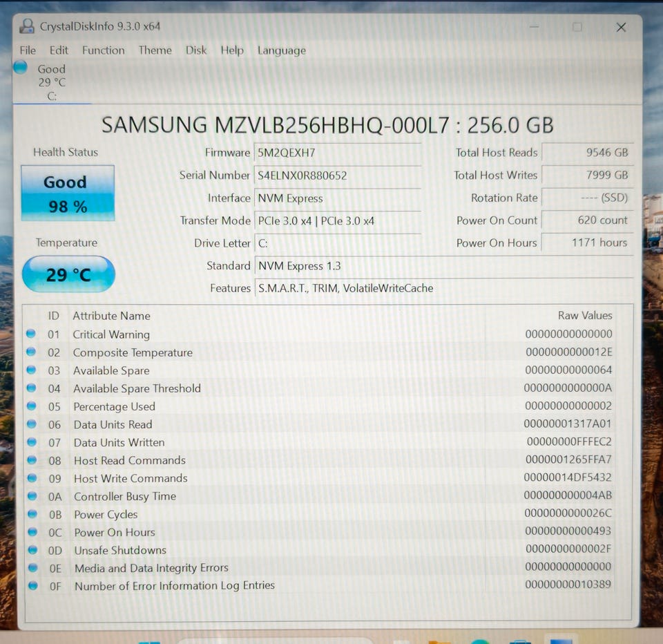Open the Disk menu
The image size is (663, 644).
[196, 50]
